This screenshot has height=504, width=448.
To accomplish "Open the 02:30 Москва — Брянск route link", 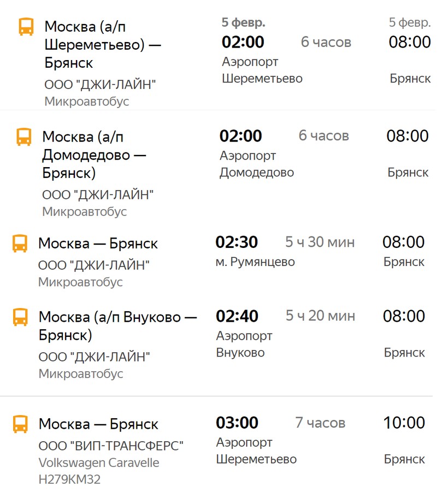I will coord(98,244).
